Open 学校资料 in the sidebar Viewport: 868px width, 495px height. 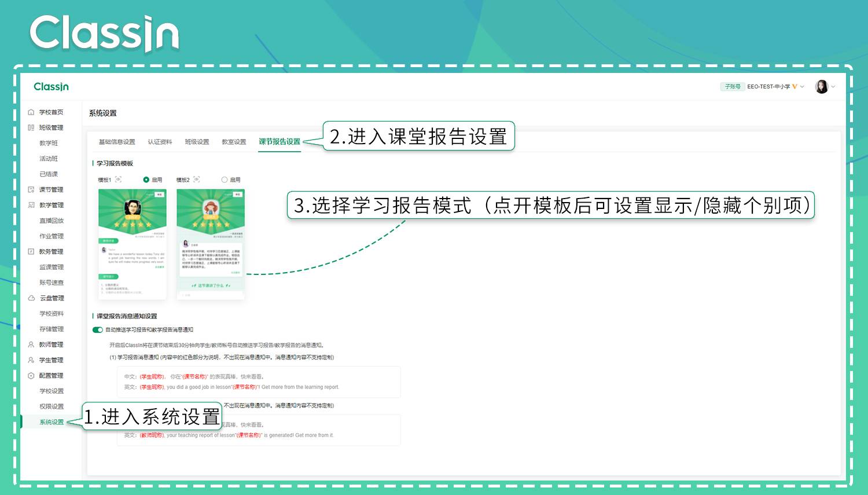(x=52, y=314)
